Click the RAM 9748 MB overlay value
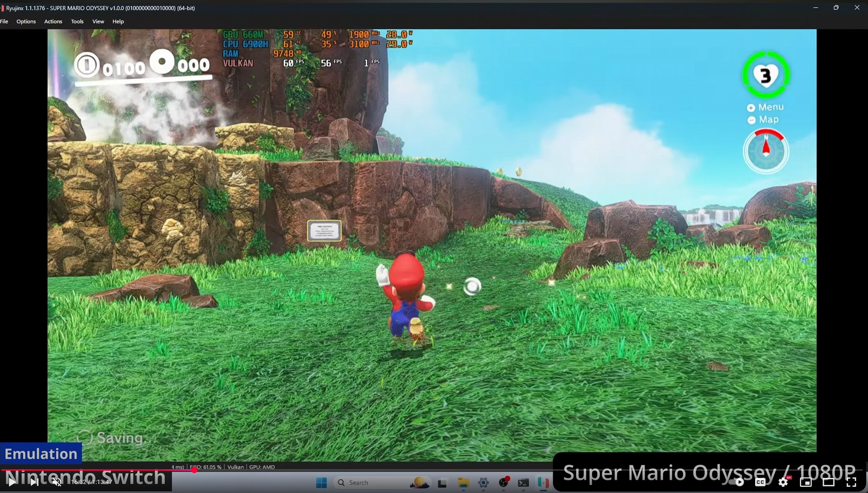Screen dimensions: 868x493 [287, 54]
